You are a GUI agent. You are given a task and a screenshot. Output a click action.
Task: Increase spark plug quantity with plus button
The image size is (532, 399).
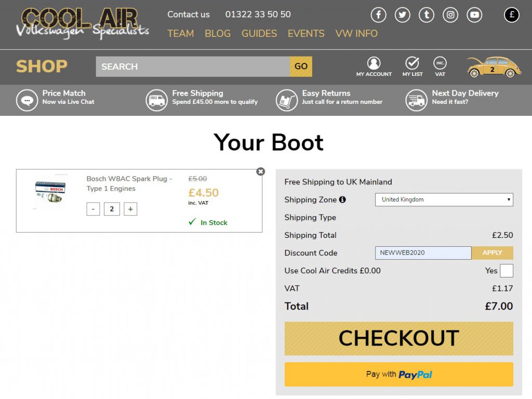[130, 209]
